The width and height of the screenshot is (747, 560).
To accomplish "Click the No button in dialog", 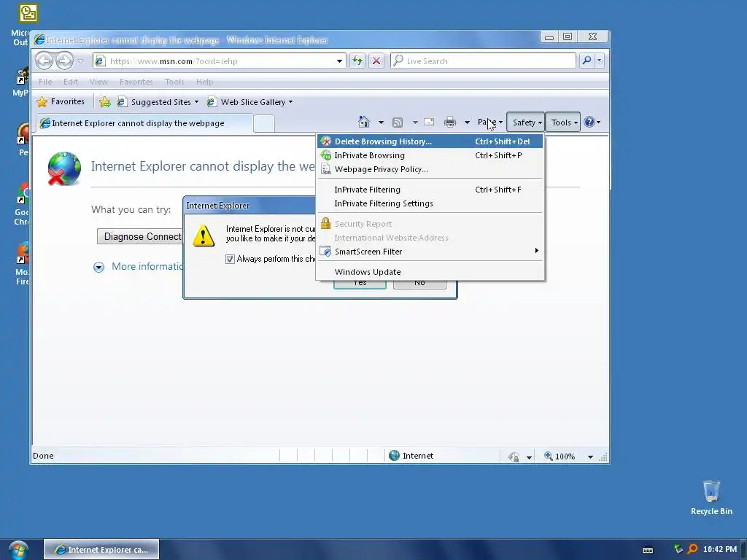I will (x=419, y=284).
